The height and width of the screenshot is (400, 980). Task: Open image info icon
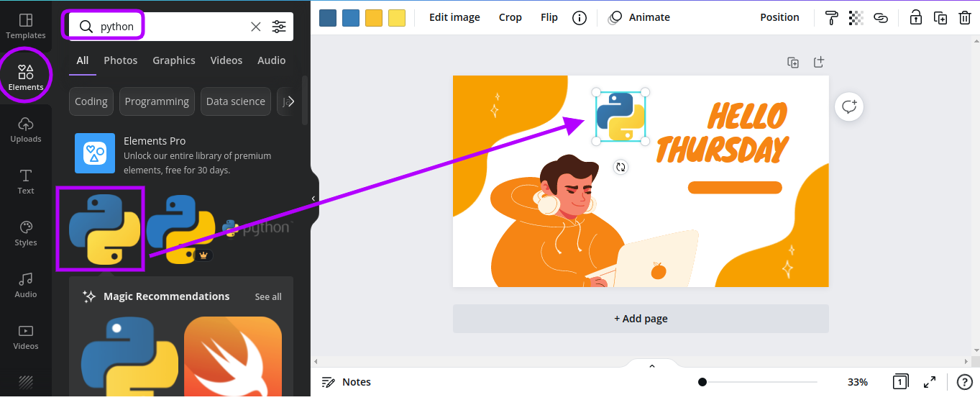click(x=580, y=18)
